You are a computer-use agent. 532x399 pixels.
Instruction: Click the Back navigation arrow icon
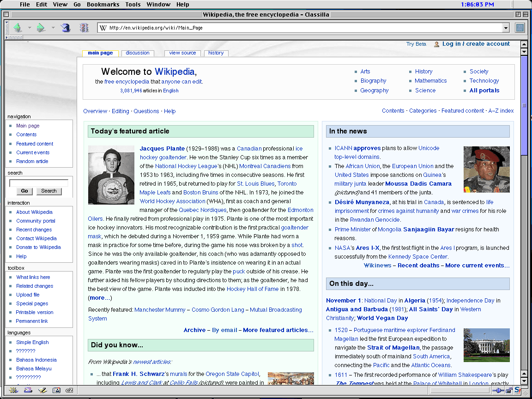[x=17, y=28]
